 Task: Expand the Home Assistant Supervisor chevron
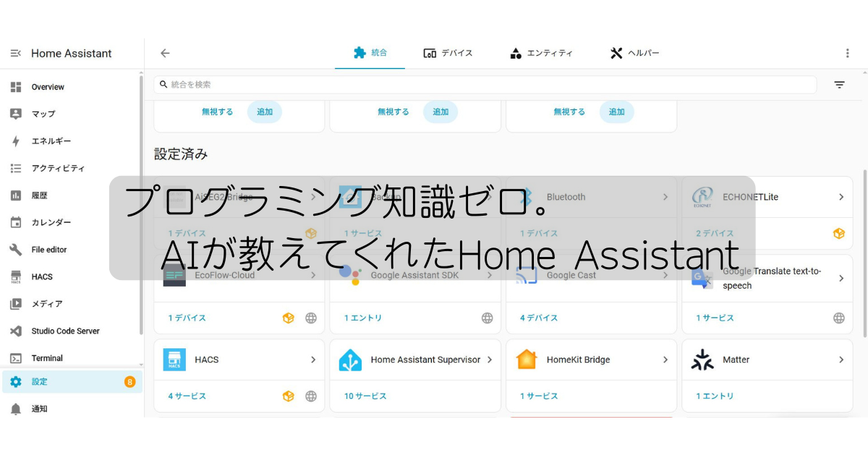pos(490,360)
